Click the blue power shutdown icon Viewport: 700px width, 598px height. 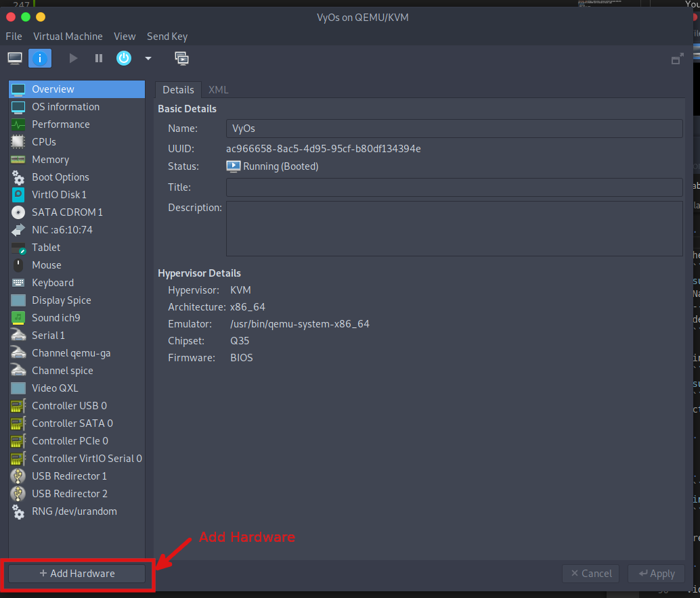(x=124, y=58)
